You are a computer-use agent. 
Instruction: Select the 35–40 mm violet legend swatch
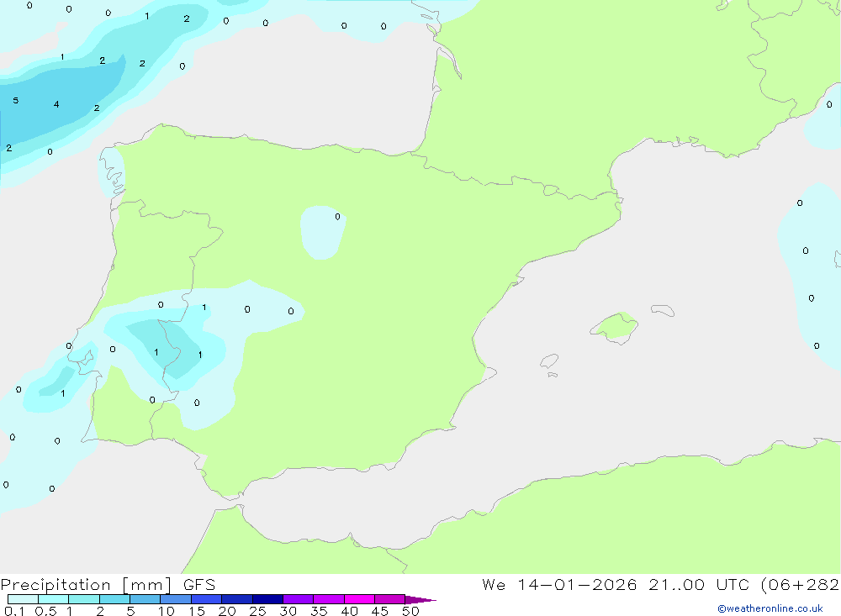329,599
